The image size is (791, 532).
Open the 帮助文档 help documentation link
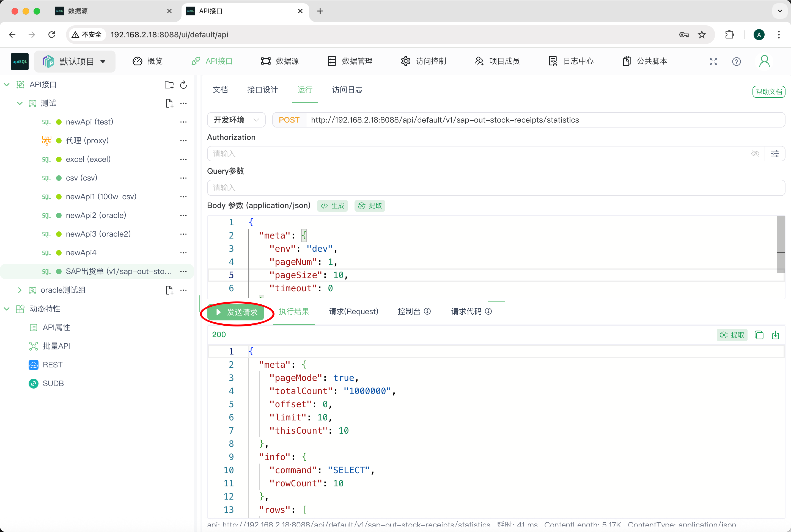click(x=768, y=92)
